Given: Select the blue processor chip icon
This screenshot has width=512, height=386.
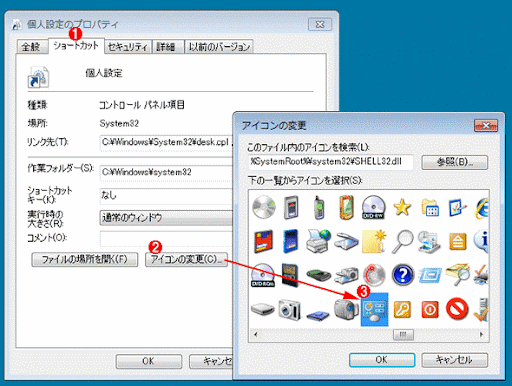Looking at the screenshot, I should click(430, 275).
